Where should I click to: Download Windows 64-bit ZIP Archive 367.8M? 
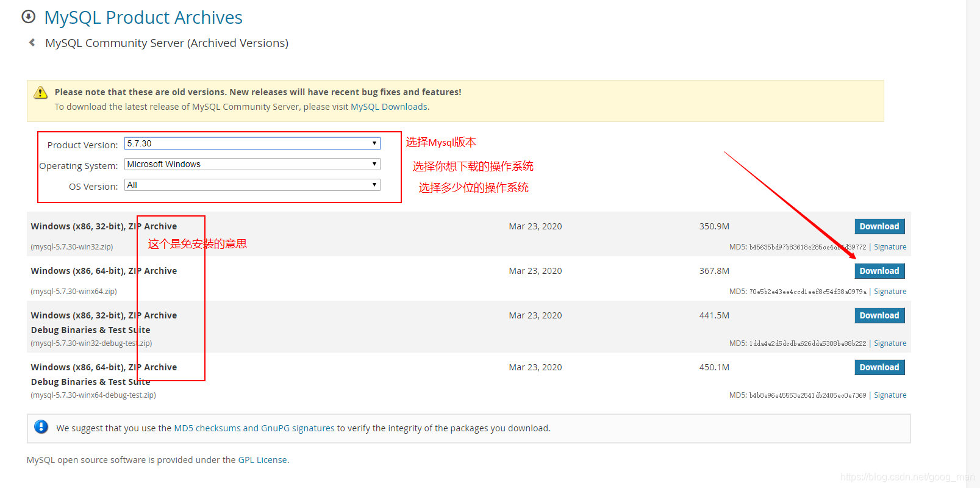pyautogui.click(x=879, y=271)
